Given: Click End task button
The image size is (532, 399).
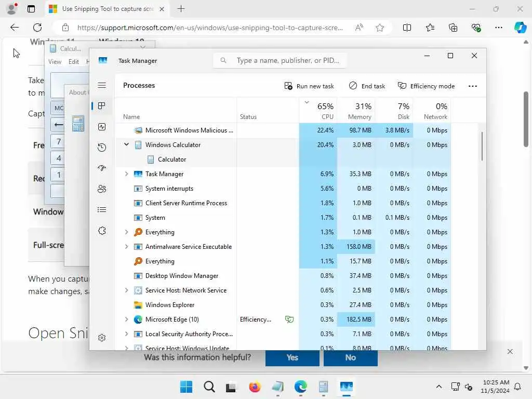Looking at the screenshot, I should [367, 86].
